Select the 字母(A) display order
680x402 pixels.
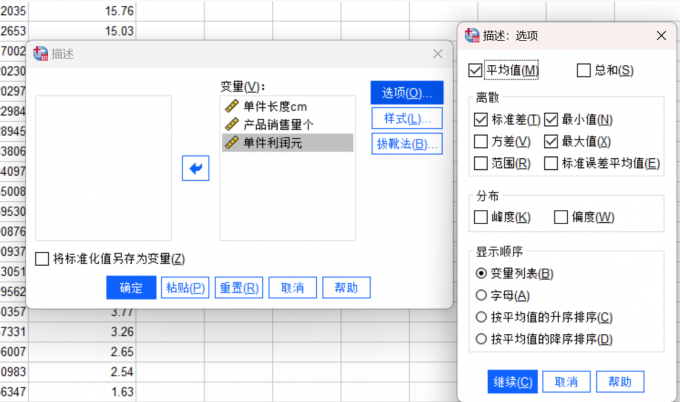click(x=481, y=295)
